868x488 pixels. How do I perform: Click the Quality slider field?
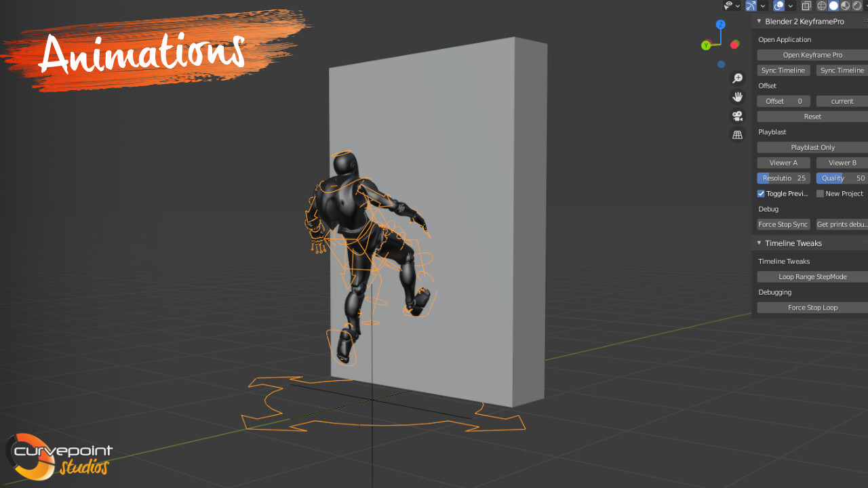[x=841, y=178]
